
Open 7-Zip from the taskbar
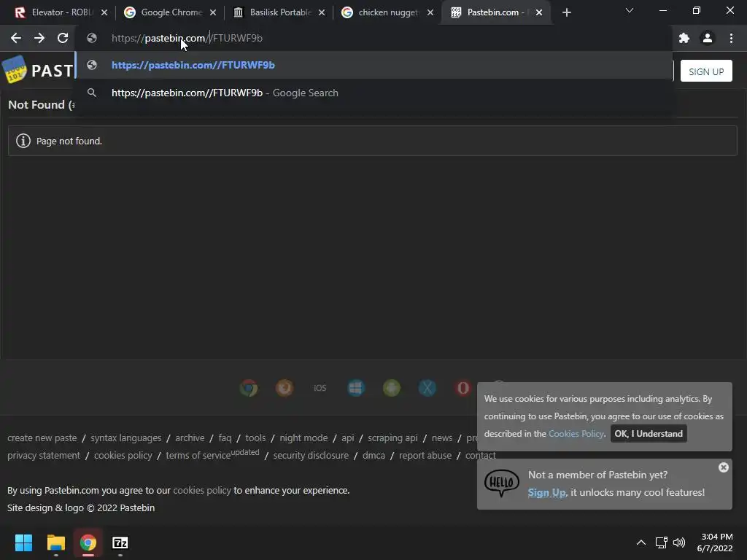point(120,542)
